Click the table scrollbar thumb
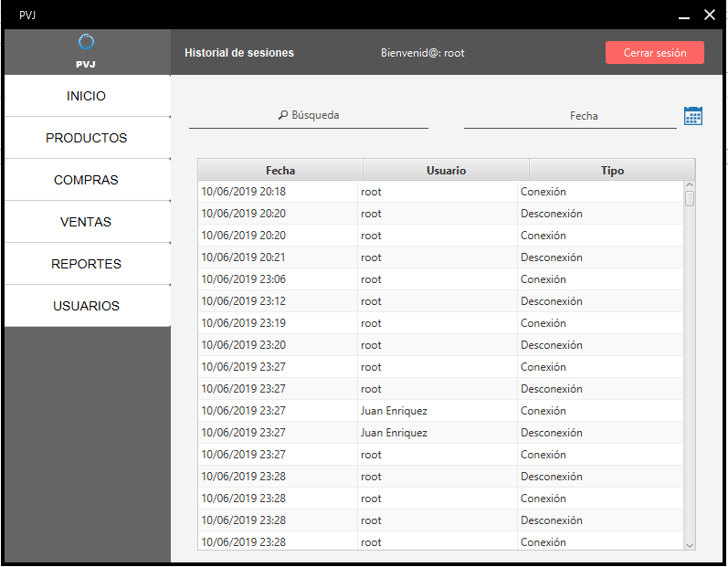 (690, 199)
